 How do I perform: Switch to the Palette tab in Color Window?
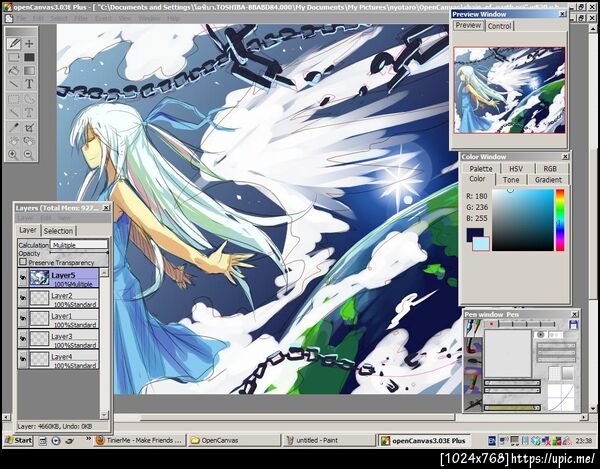[x=481, y=169]
